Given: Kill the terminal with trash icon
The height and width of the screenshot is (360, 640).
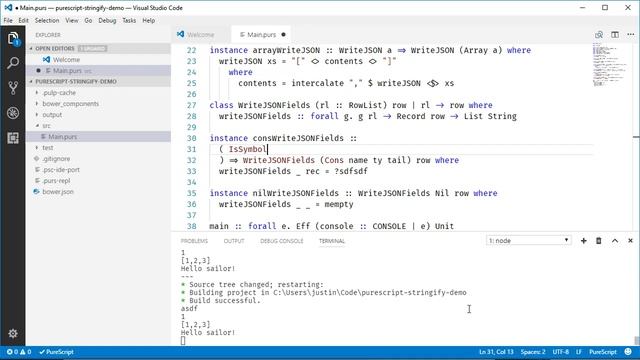Looking at the screenshot, I should coord(599,241).
